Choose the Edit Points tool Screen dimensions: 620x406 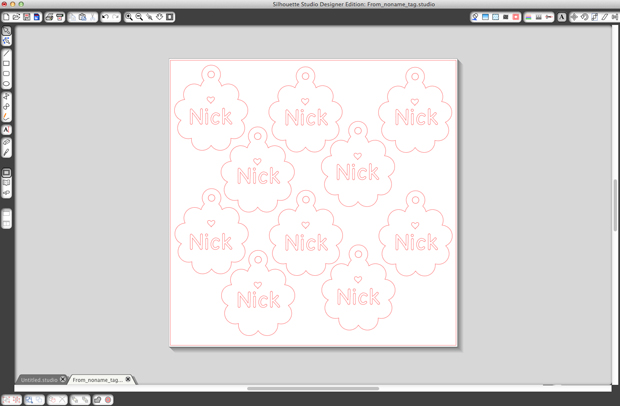(6, 40)
